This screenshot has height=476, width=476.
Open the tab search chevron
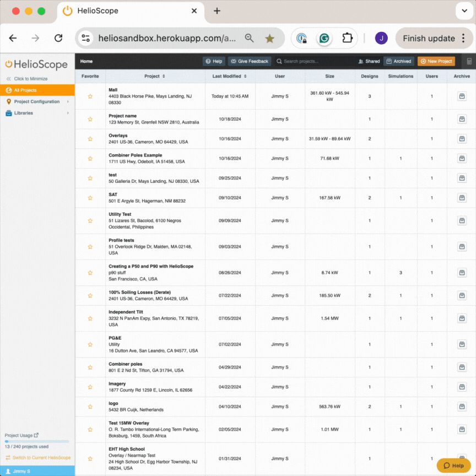point(464,11)
